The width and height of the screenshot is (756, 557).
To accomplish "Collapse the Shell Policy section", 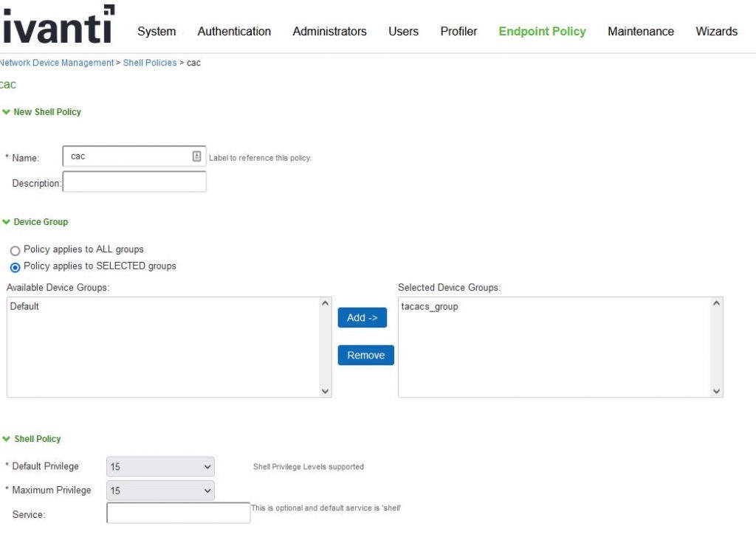I will pos(7,438).
